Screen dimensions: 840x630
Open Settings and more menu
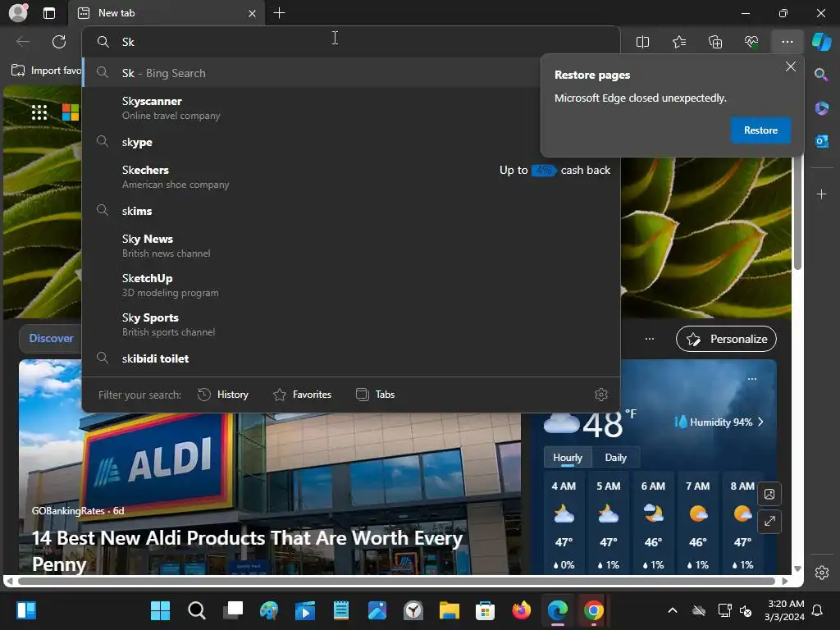point(787,42)
